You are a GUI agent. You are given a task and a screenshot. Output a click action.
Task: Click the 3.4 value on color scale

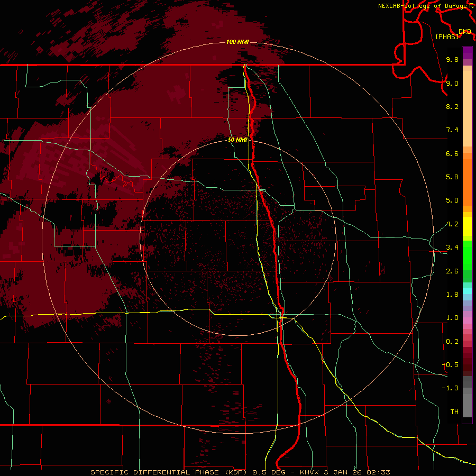click(452, 248)
